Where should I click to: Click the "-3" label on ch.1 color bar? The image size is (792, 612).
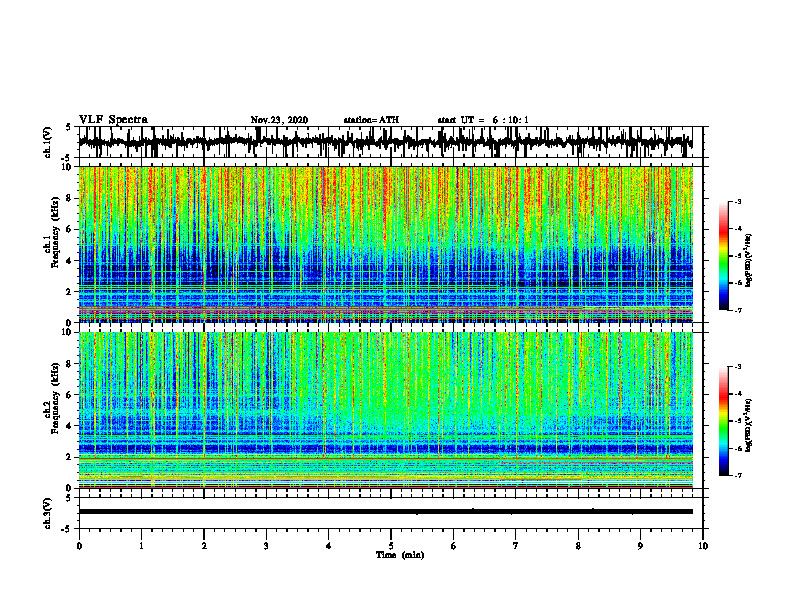(x=737, y=201)
